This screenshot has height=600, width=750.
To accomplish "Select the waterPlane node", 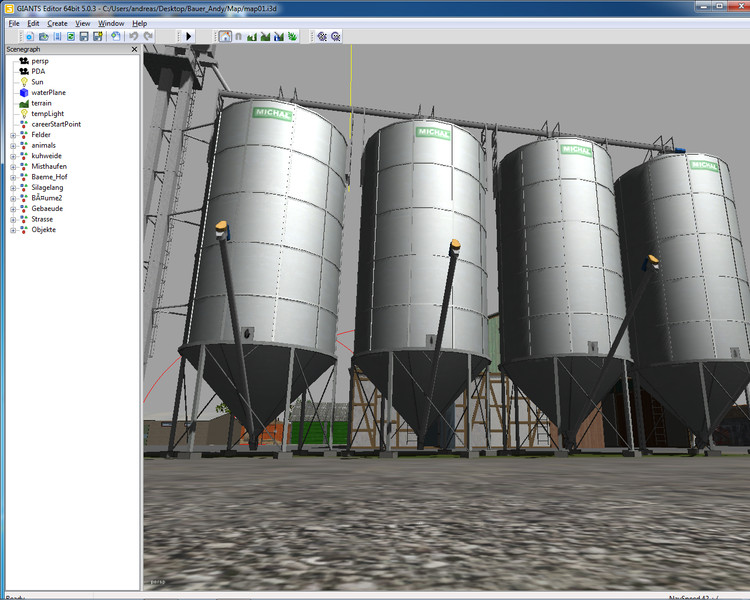I will pos(48,93).
